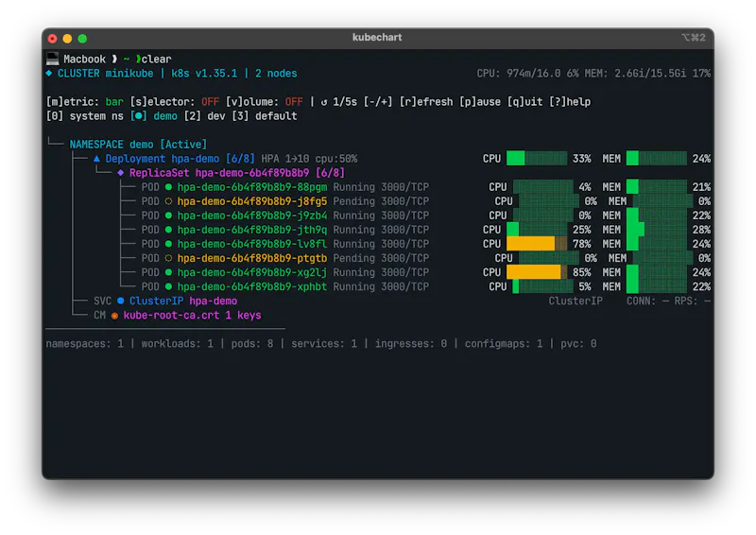Screen dimensions: 756x535
Task: Click cluster CPU: 974m/16.0 6% stat
Action: pos(528,74)
